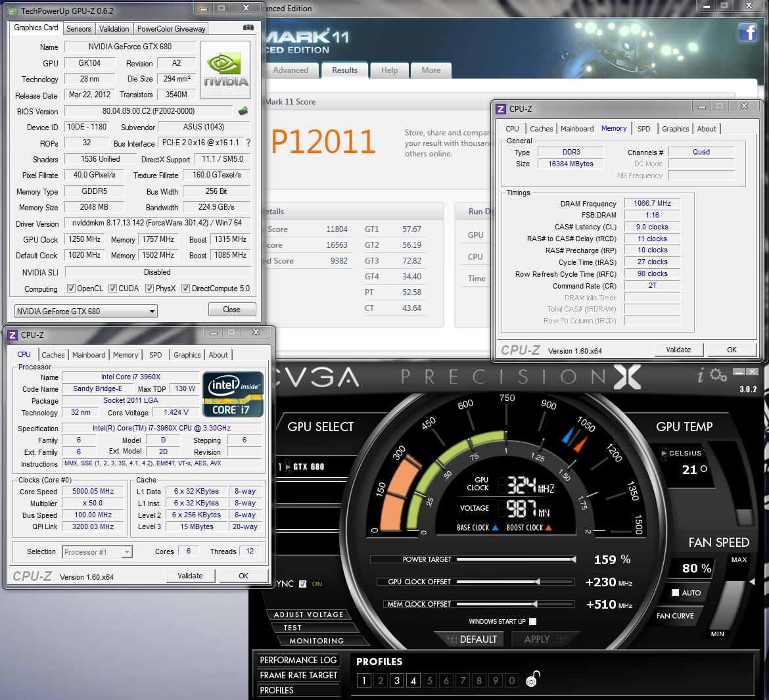
Task: Open ADJUST VOLTAGE in Precision X
Action: point(308,615)
